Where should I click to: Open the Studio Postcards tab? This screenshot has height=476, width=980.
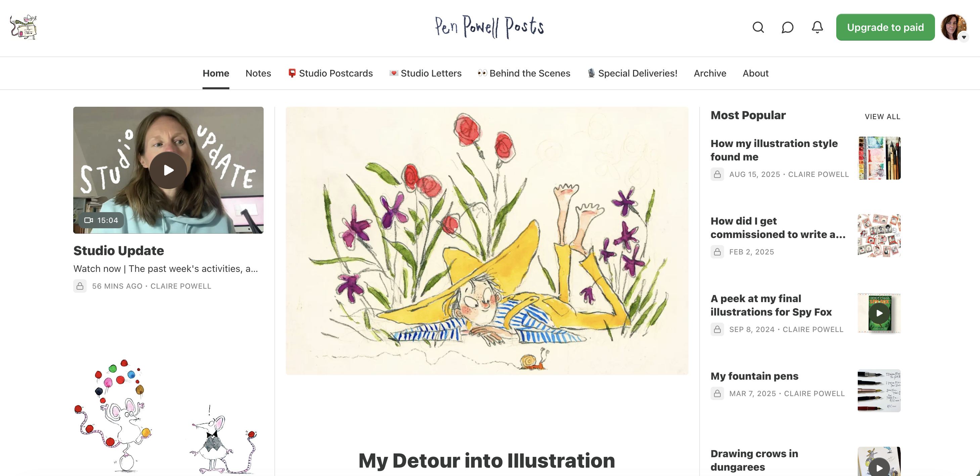[x=330, y=74]
